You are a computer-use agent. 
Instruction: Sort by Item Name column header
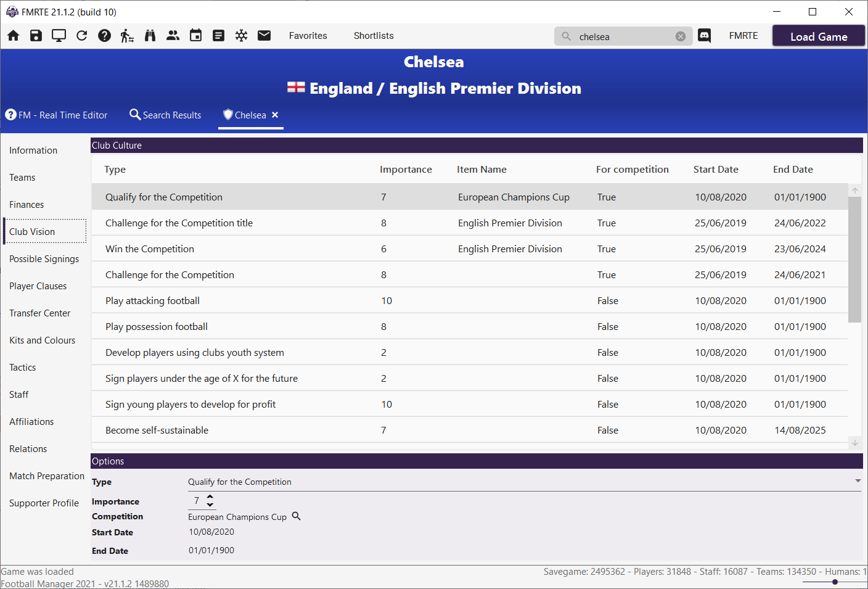pyautogui.click(x=481, y=170)
